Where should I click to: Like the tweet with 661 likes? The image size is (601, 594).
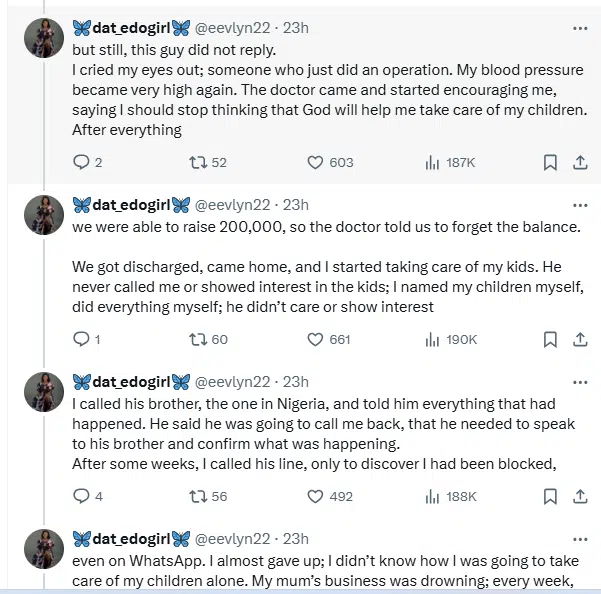pyautogui.click(x=315, y=340)
